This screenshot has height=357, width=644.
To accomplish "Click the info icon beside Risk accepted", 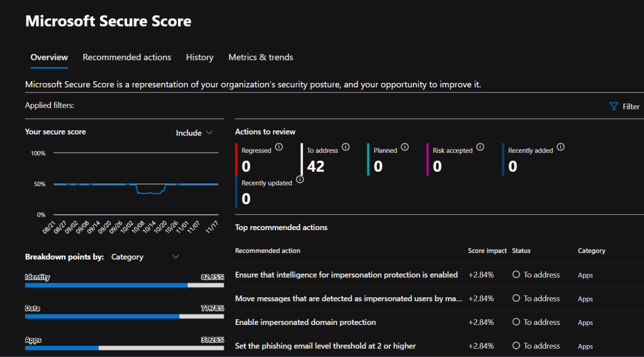I will [x=480, y=147].
